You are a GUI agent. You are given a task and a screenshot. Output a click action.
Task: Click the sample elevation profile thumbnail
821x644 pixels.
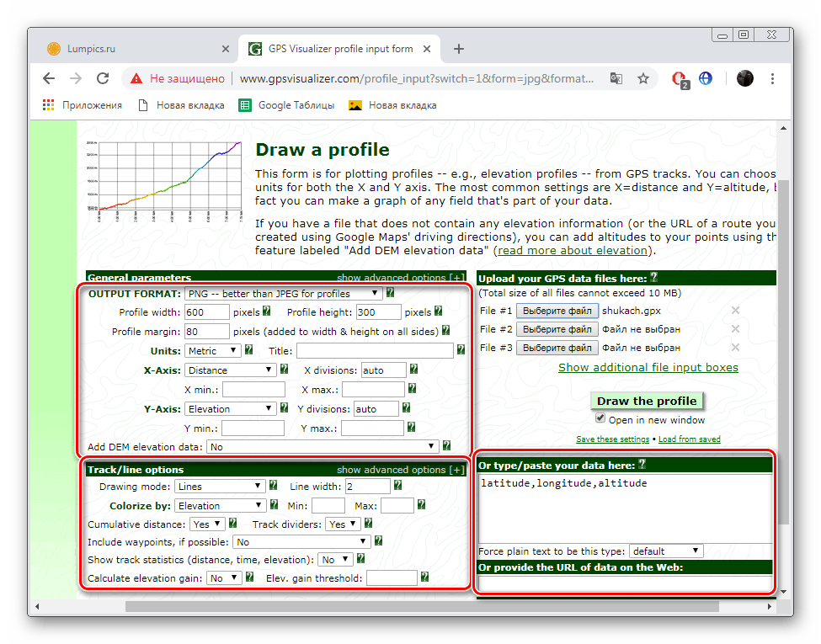[x=164, y=181]
